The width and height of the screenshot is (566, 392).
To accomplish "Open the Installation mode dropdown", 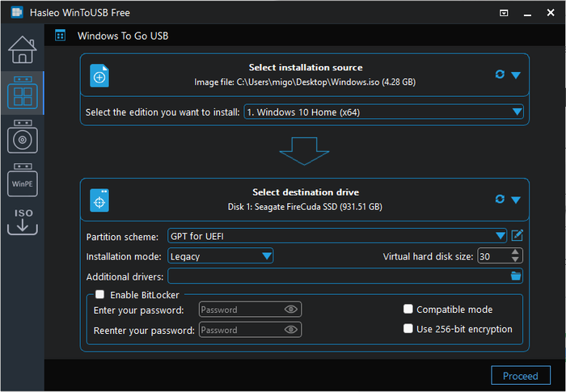I will pyautogui.click(x=220, y=256).
